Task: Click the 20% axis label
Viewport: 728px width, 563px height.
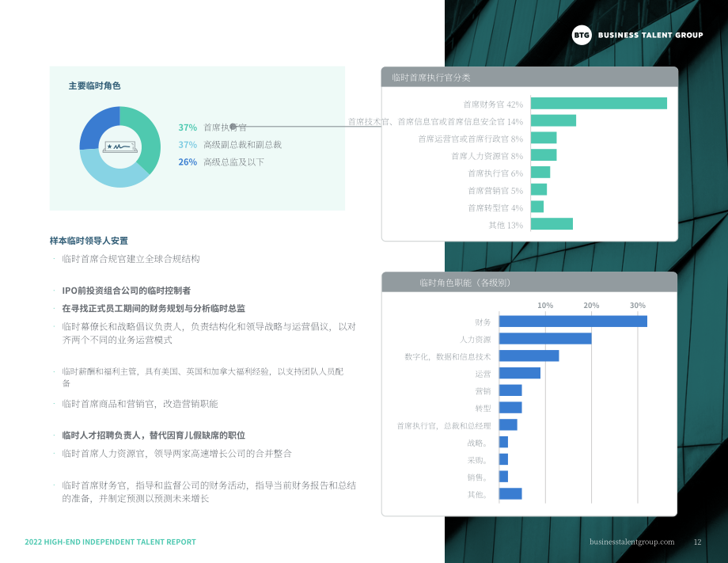Action: [591, 305]
